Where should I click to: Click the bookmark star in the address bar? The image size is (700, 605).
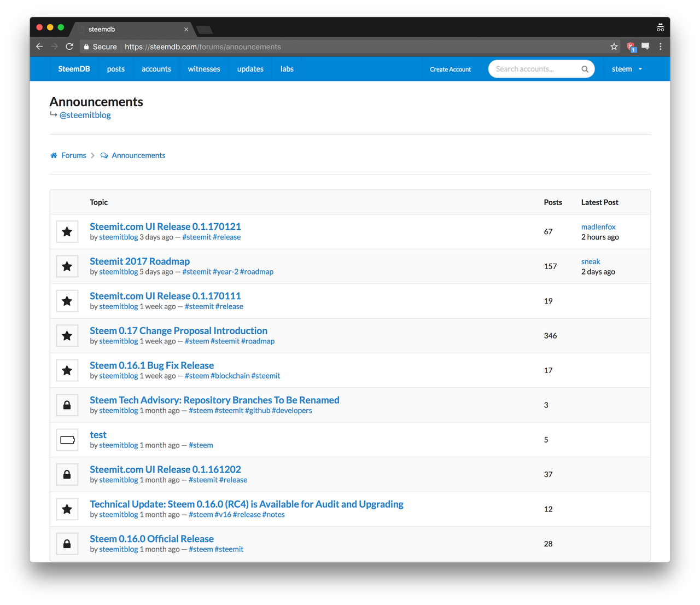pyautogui.click(x=614, y=46)
